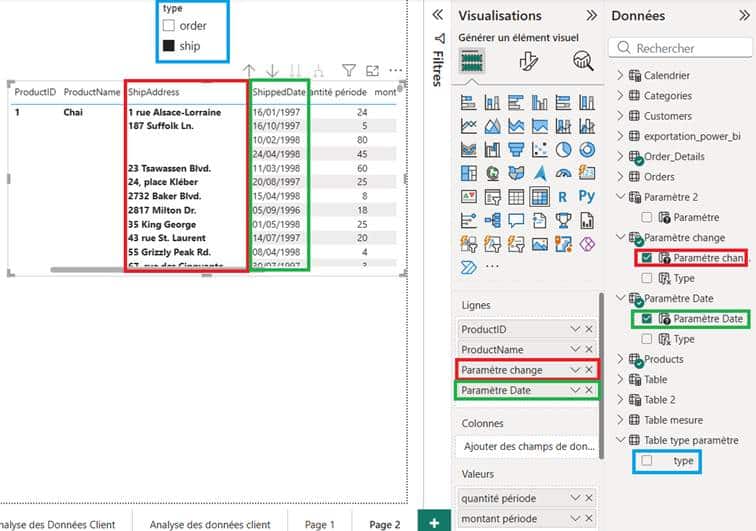This screenshot has height=531, width=756.
Task: Add a new page with plus button
Action: 433,522
